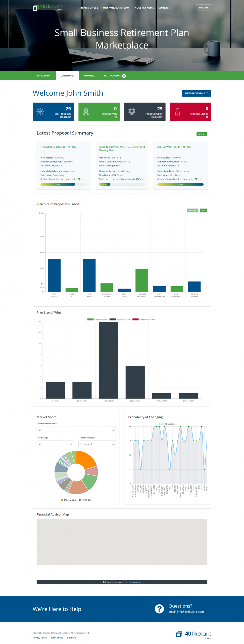Switch to My Account tab

(44, 76)
